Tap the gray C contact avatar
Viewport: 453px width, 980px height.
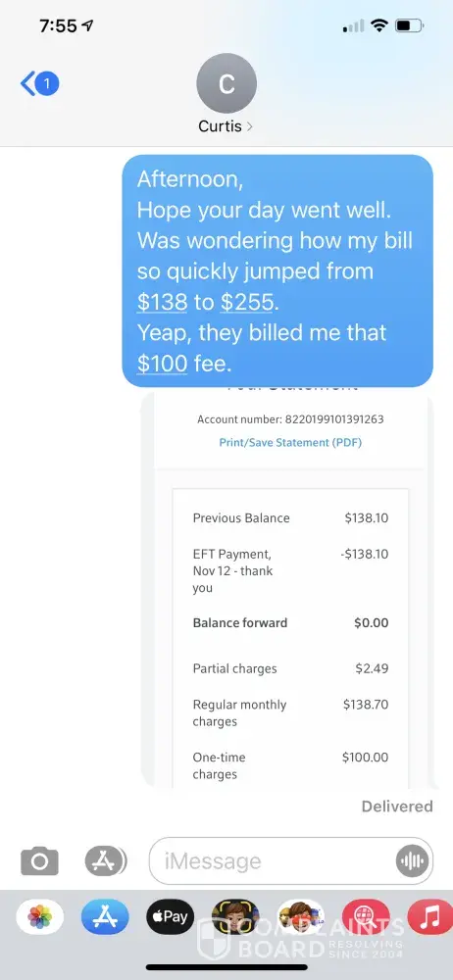pos(226,83)
